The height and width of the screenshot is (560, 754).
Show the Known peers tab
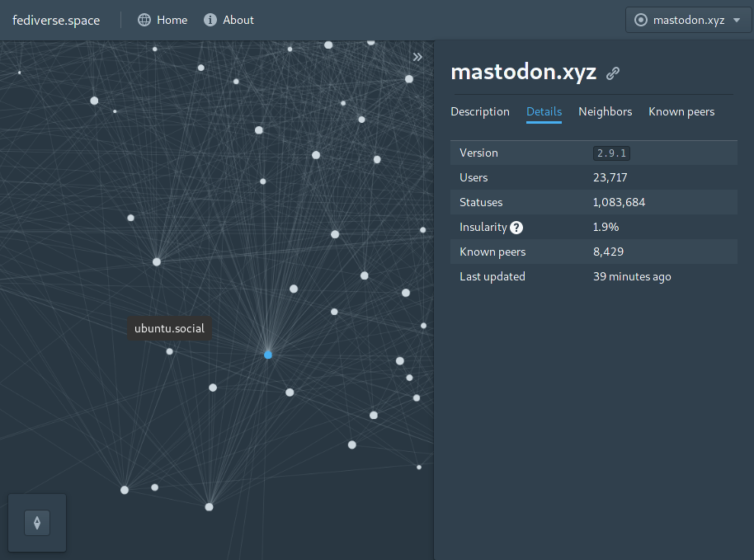coord(681,111)
